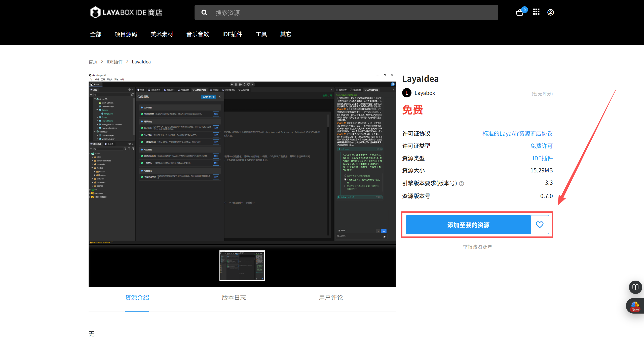Click the Layabox author name

tap(425, 93)
